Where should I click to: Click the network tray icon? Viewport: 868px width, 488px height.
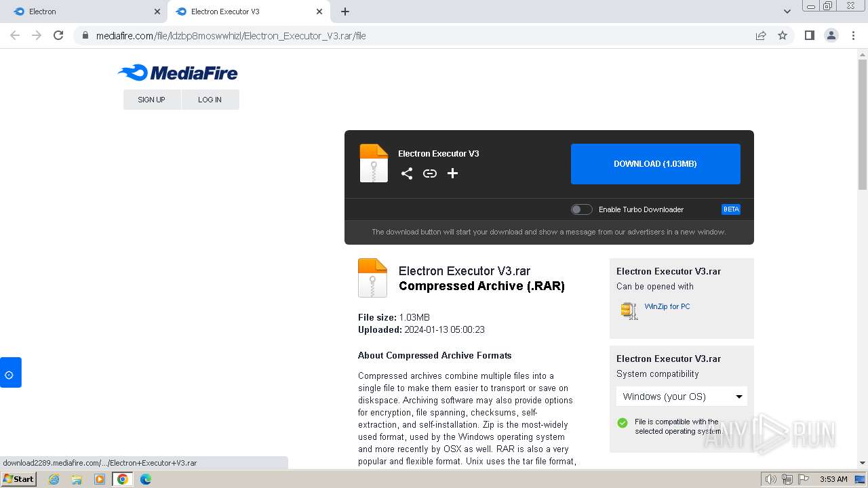787,479
